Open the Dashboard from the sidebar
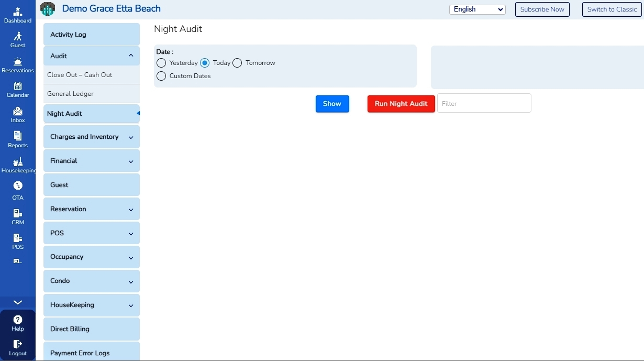The image size is (644, 361). [18, 15]
